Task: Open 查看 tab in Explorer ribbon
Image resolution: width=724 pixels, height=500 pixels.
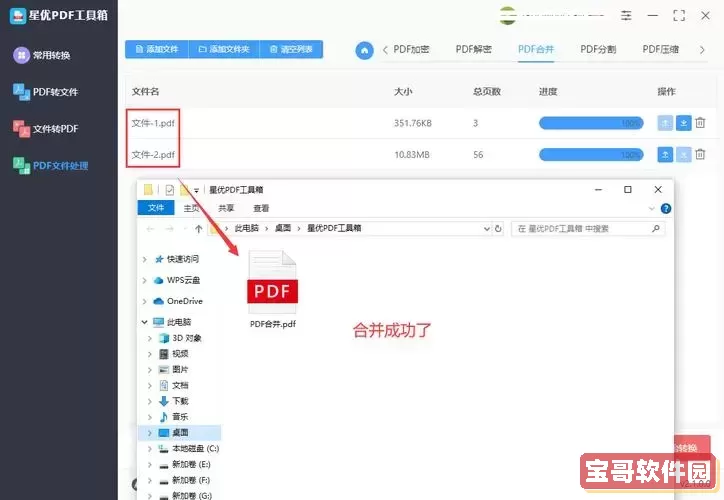Action: point(261,208)
